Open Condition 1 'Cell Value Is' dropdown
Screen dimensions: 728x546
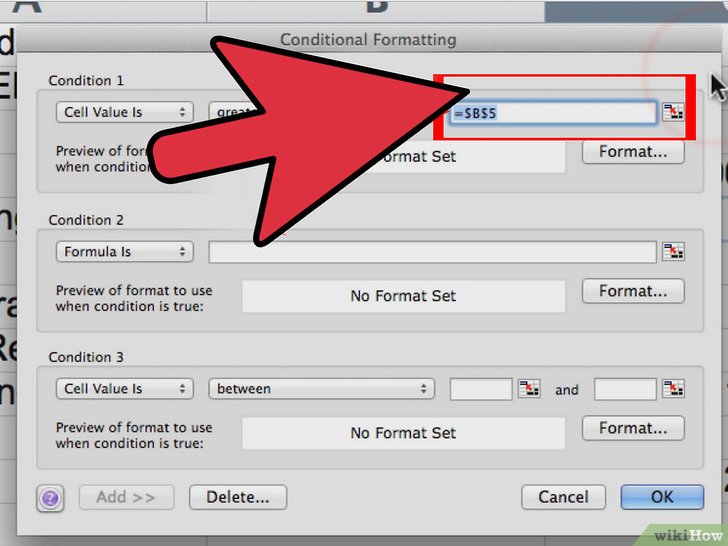click(x=124, y=112)
